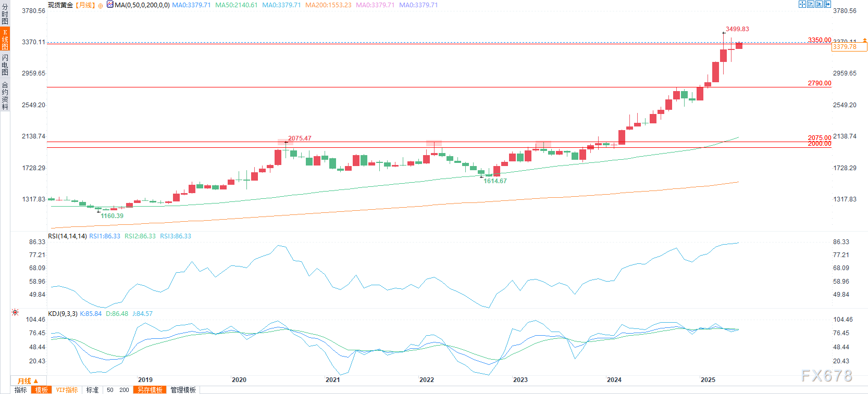Click the scroll-to-latest arrow icon

pyautogui.click(x=827, y=4)
